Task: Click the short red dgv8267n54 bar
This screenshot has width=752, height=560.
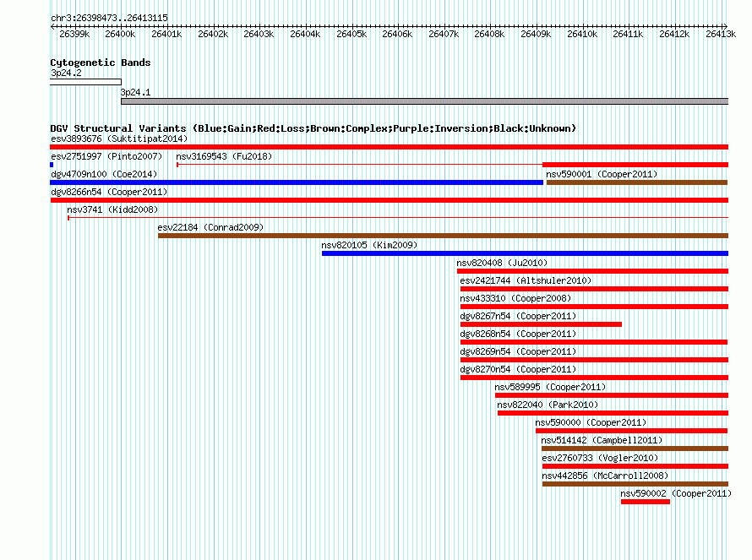Action: (x=541, y=324)
